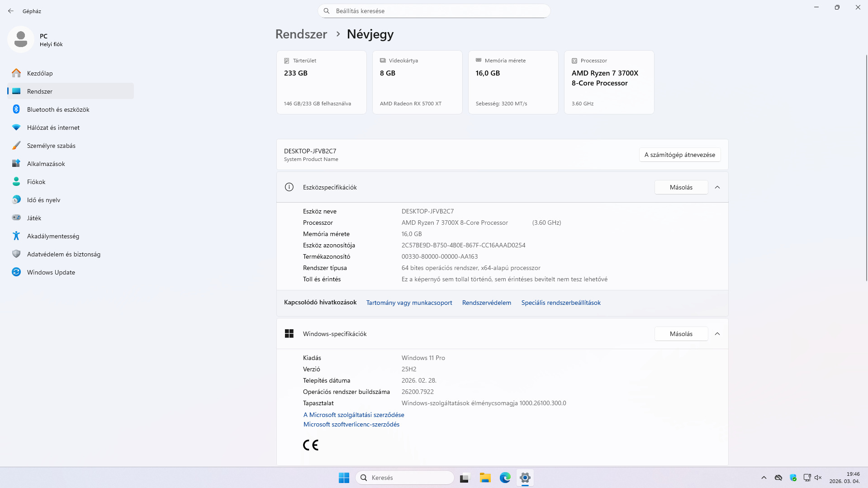Image resolution: width=868 pixels, height=488 pixels.
Task: Click the muted volume tray icon
Action: [818, 478]
